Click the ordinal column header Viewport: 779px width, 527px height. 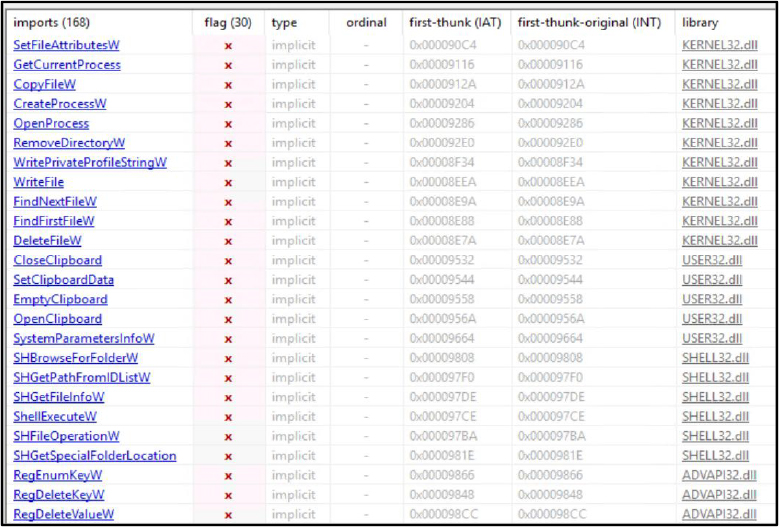click(x=366, y=23)
